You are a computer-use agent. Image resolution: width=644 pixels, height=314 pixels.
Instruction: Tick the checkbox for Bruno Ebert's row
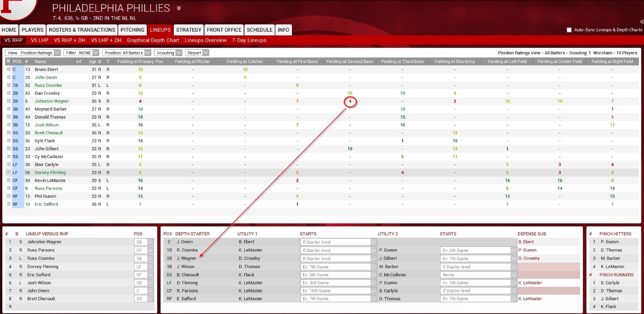coord(8,69)
